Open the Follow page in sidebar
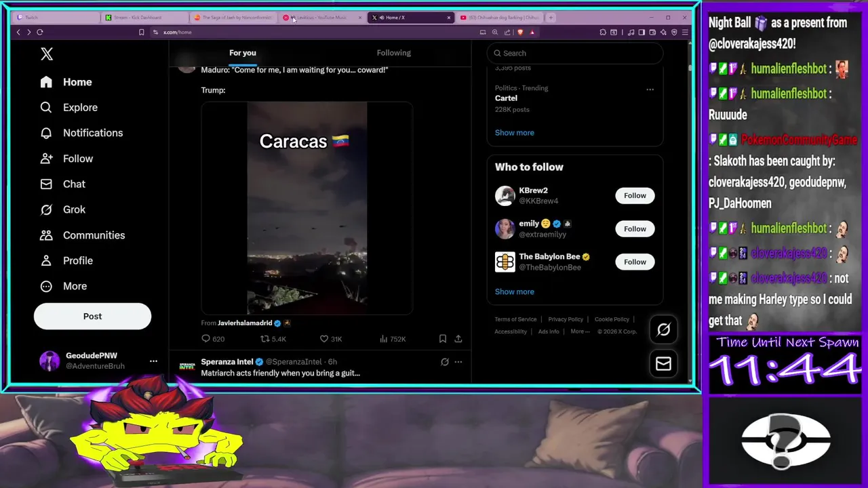The image size is (868, 488). [x=66, y=159]
